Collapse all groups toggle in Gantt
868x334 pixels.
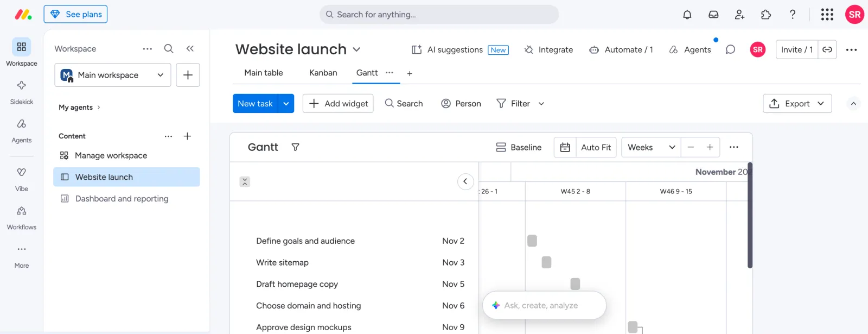[x=245, y=181]
